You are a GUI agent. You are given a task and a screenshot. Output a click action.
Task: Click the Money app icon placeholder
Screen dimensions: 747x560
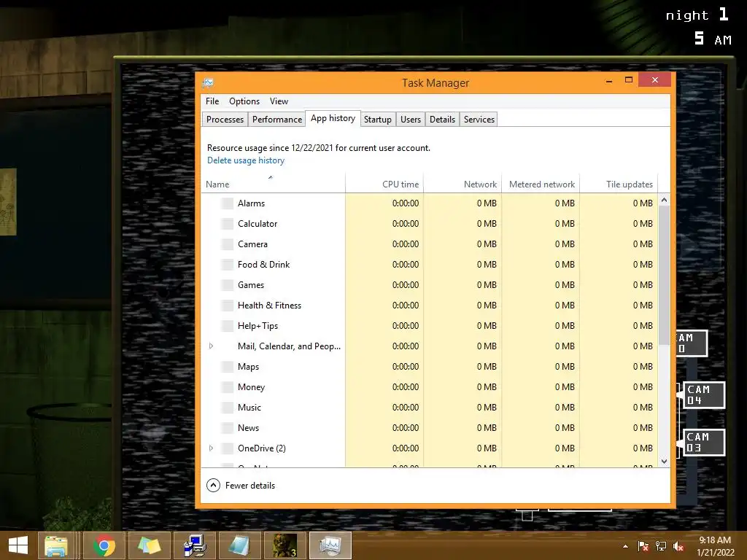pyautogui.click(x=228, y=387)
